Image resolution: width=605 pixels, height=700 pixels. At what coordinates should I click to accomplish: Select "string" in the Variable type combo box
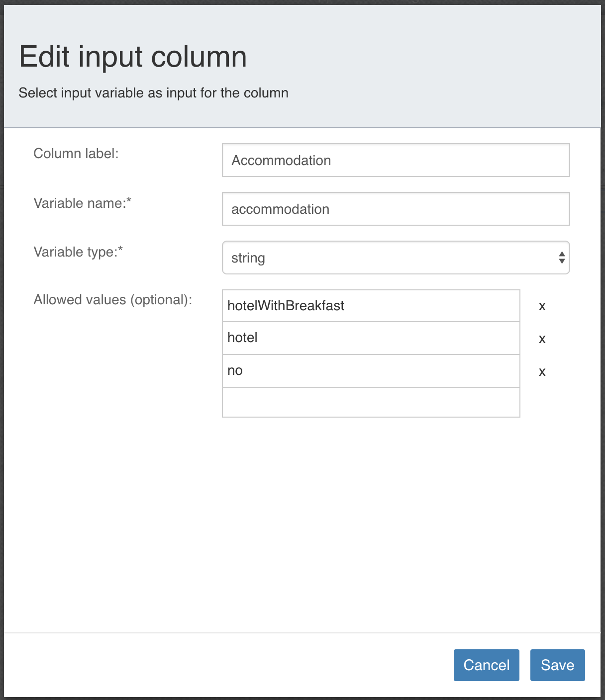tap(396, 258)
